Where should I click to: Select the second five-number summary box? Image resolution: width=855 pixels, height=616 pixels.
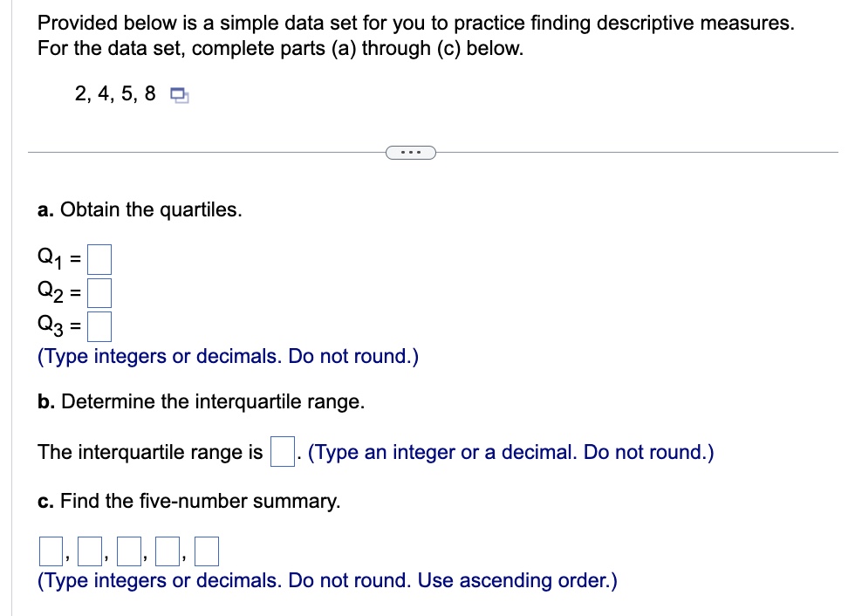pyautogui.click(x=90, y=551)
